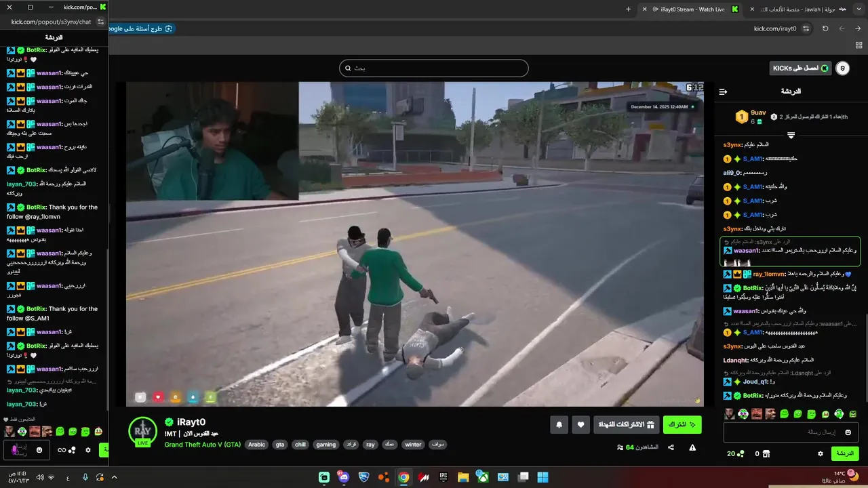The width and height of the screenshot is (868, 488).
Task: Open emoji picker in main chat input
Action: (848, 432)
